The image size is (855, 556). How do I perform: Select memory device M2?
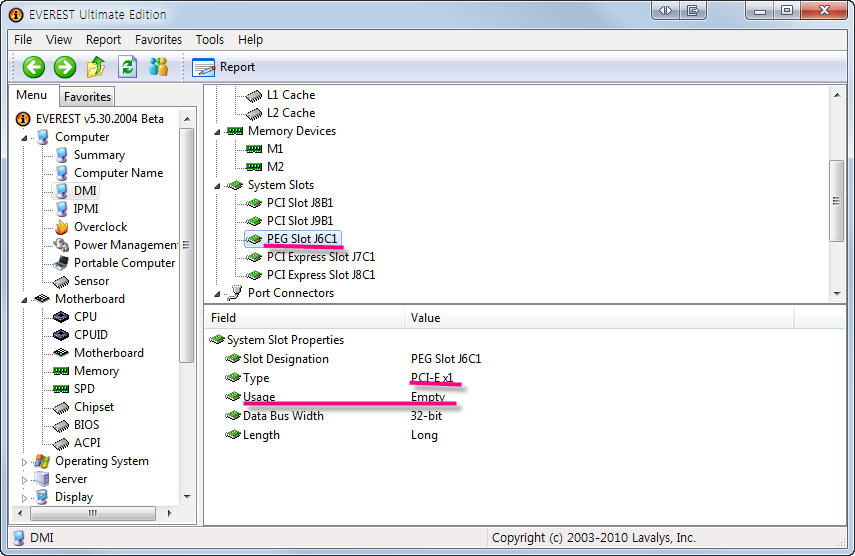tap(275, 167)
